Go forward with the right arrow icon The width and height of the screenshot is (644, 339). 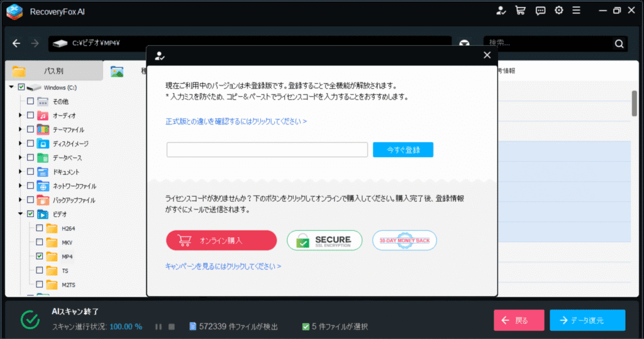tap(35, 43)
